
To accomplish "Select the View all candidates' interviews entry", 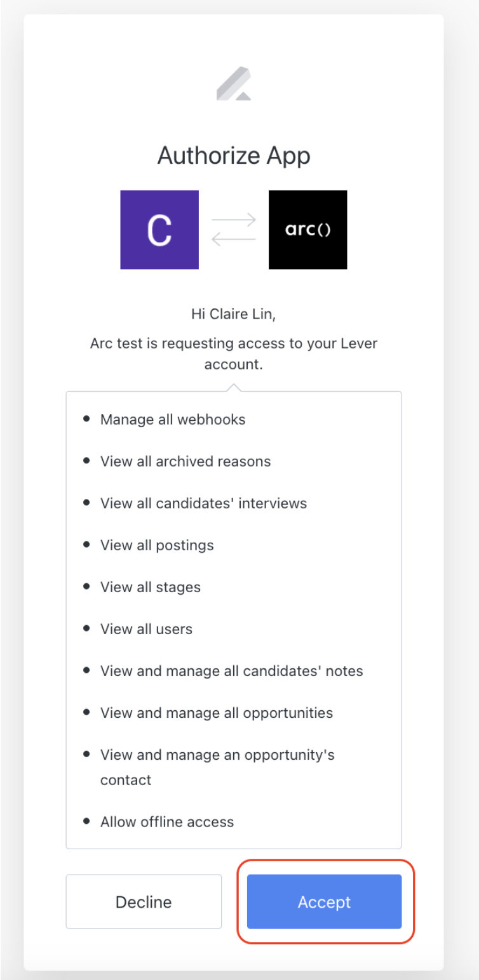I will (203, 503).
